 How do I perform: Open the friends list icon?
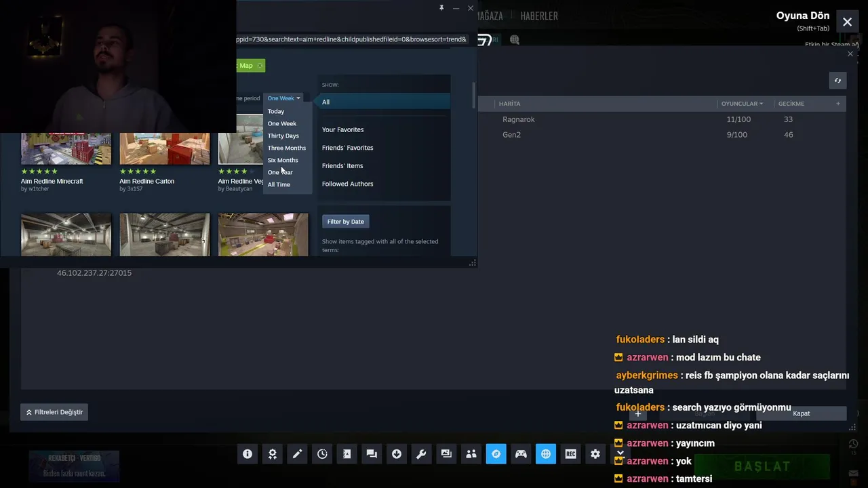point(471,454)
